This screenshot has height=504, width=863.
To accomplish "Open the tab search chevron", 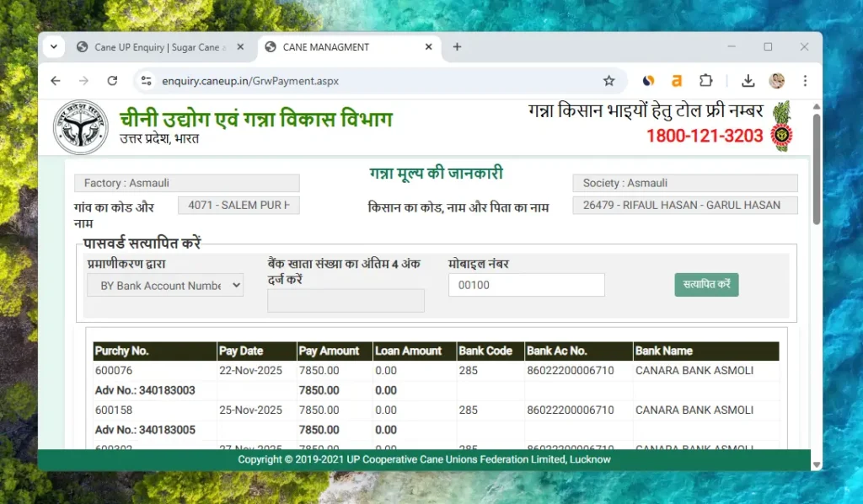I will (53, 46).
